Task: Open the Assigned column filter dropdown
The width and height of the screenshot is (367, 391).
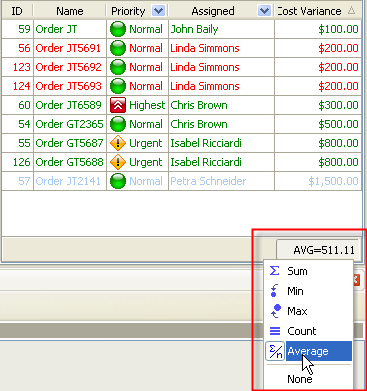Action: [x=264, y=11]
